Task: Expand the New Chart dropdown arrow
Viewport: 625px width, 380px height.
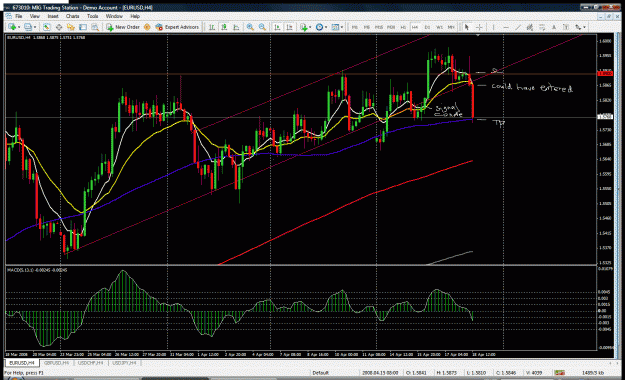Action: [19, 27]
